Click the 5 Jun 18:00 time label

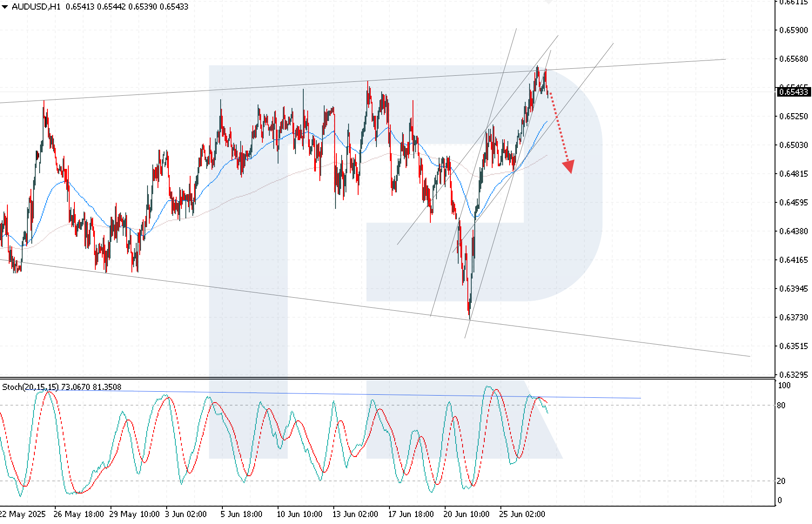[242, 514]
